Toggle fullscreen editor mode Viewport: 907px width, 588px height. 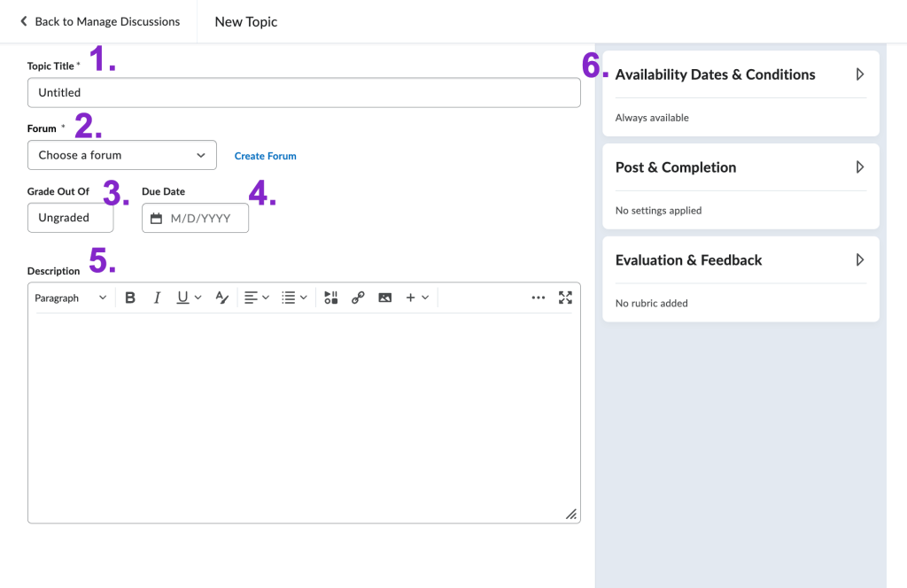click(565, 298)
